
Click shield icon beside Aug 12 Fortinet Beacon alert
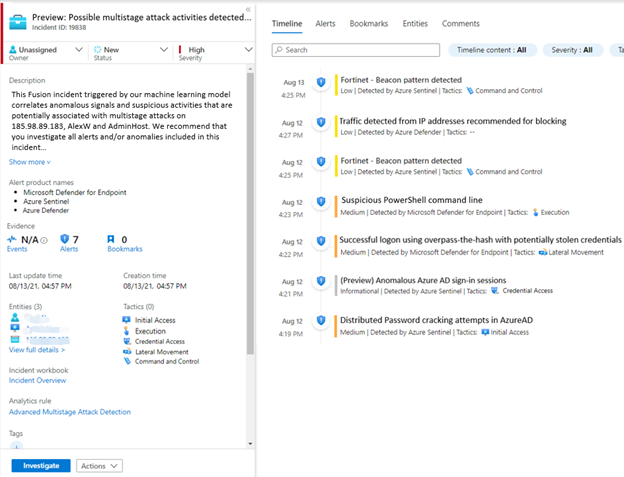321,162
